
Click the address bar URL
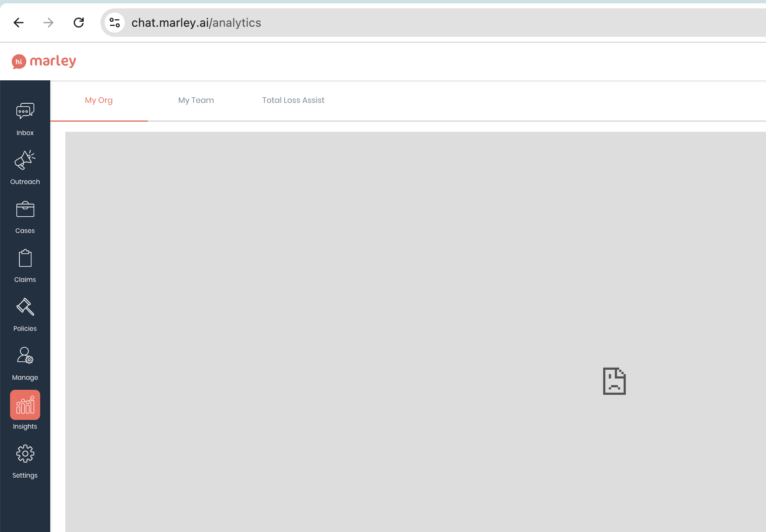197,23
